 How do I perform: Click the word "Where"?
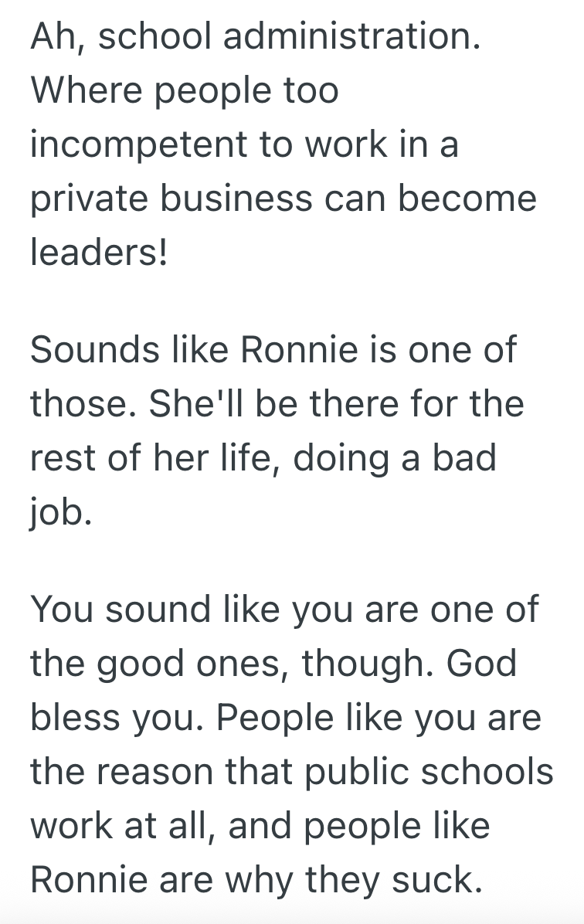(x=87, y=91)
